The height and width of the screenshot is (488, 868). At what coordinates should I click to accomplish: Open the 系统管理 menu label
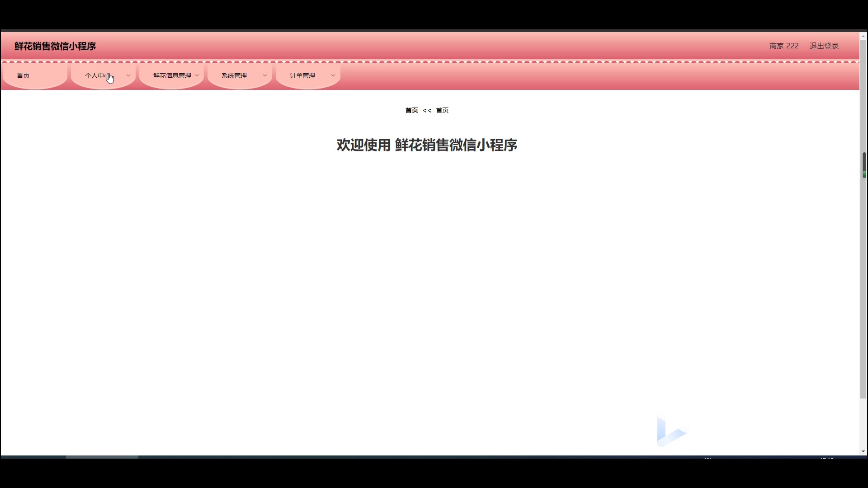tap(234, 75)
